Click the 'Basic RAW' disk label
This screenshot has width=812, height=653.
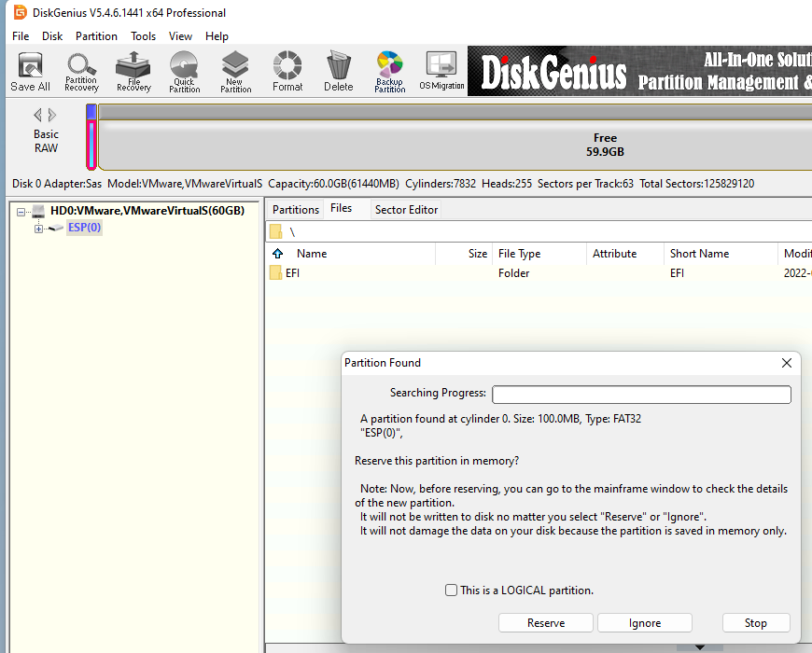46,141
